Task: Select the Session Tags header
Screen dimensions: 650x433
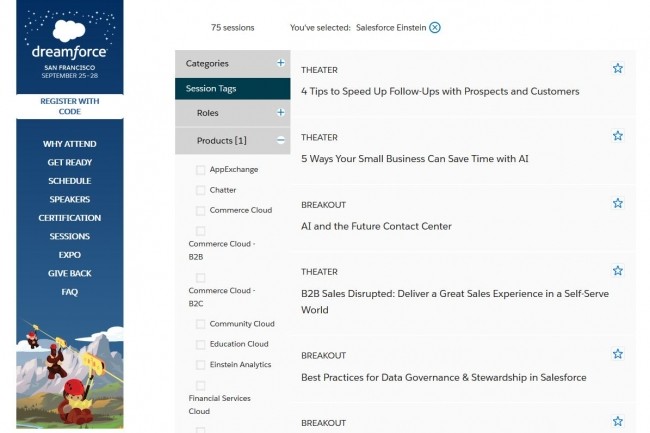Action: [x=233, y=88]
